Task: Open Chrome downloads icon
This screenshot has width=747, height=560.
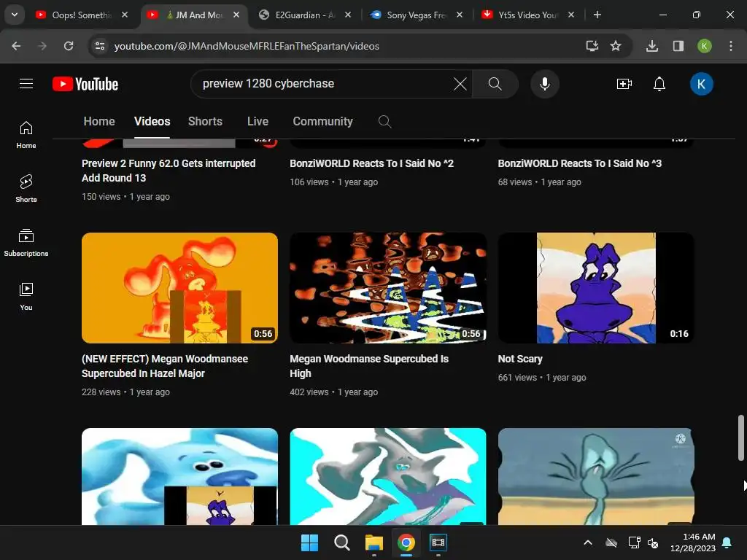Action: 652,46
